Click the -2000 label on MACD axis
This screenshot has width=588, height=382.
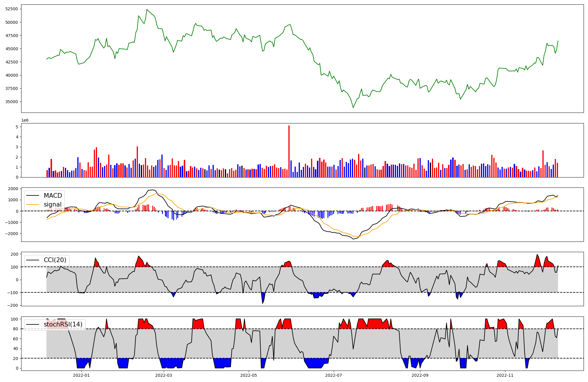click(x=11, y=234)
